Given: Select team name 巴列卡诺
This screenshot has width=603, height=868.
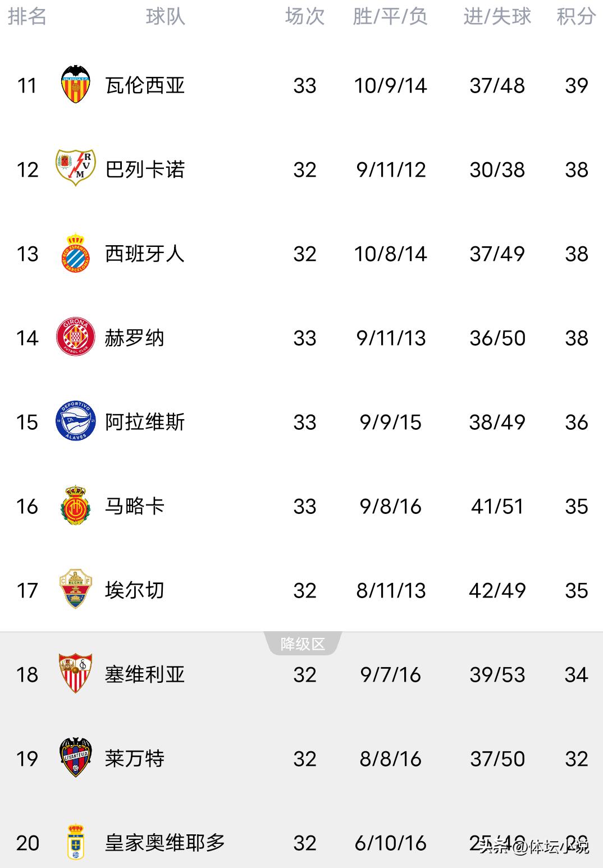Looking at the screenshot, I should 145,169.
